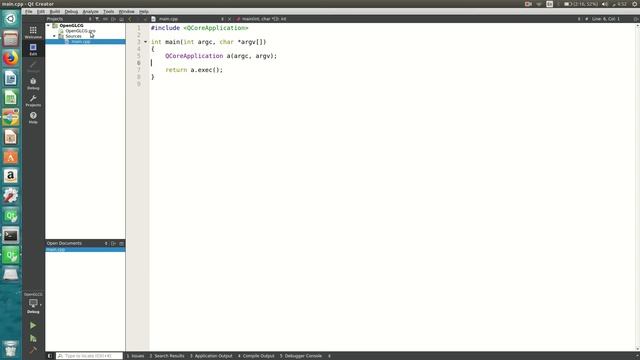640x360 pixels.
Task: Collapse the main function fold marker
Action: [145, 42]
